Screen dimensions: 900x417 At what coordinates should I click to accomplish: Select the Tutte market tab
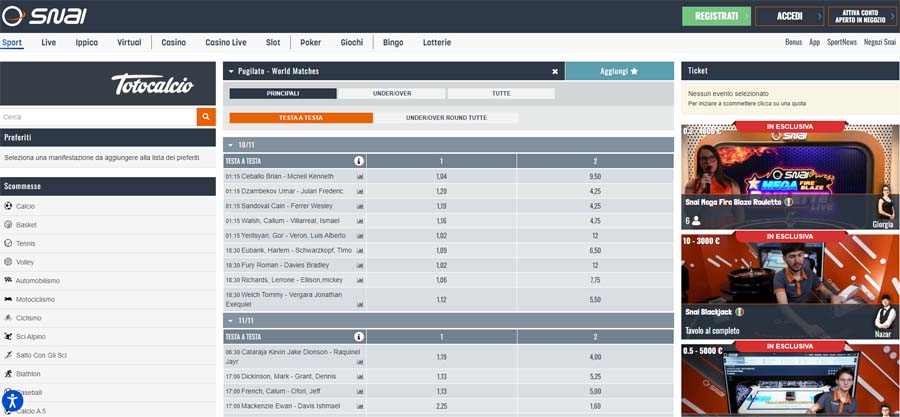(x=501, y=93)
